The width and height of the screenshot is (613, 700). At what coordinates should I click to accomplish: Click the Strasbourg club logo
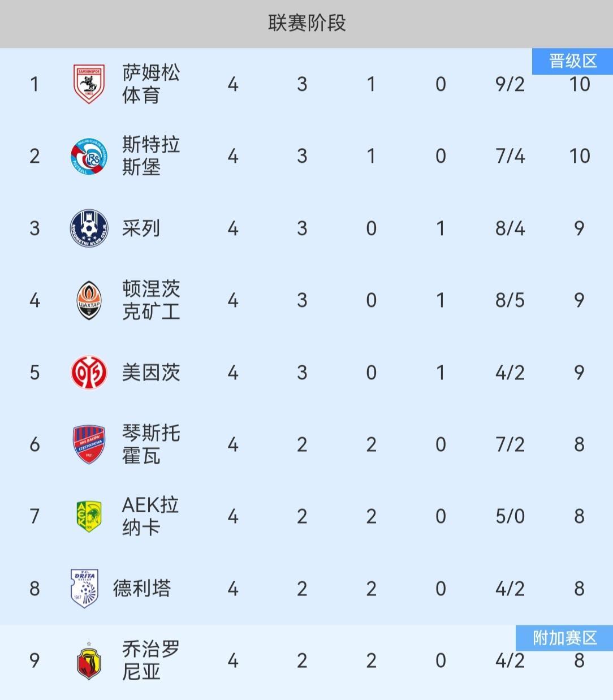tap(89, 156)
